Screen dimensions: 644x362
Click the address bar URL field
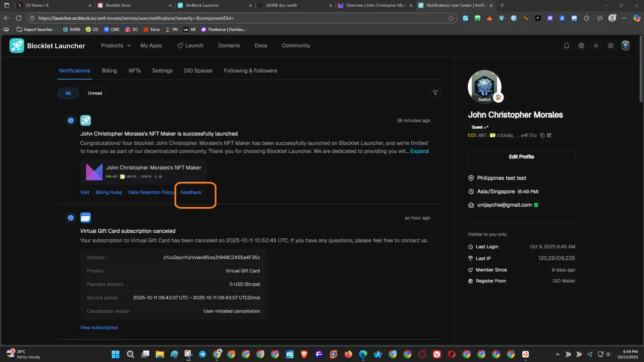pos(242,18)
